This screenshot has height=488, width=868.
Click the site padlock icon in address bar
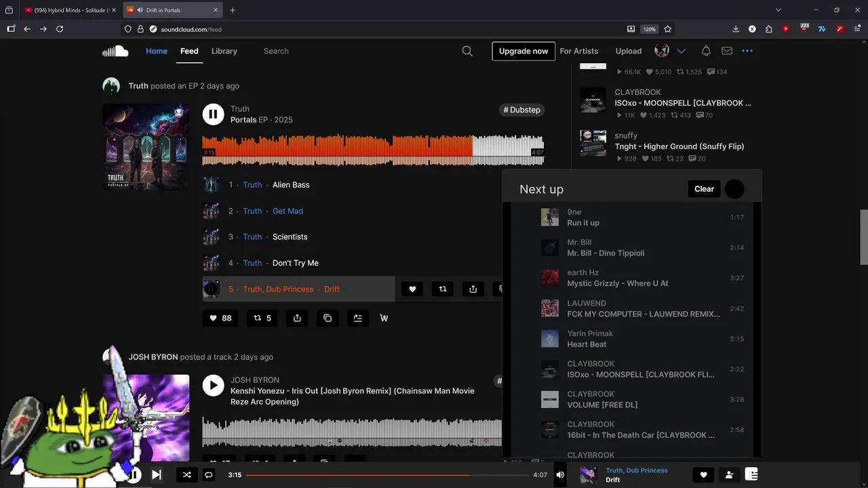point(140,29)
